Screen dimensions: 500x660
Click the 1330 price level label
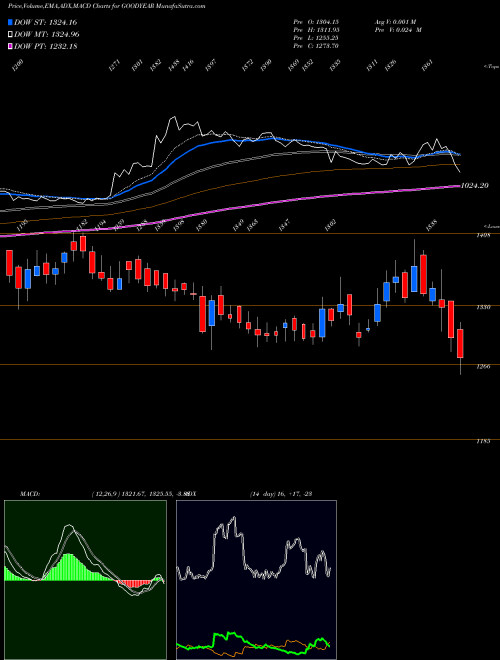(483, 308)
